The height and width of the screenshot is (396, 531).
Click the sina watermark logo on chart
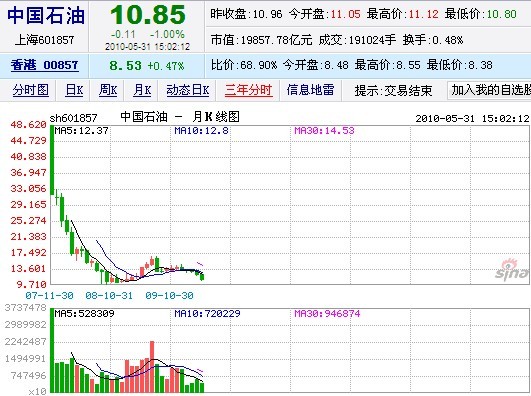pyautogui.click(x=513, y=269)
